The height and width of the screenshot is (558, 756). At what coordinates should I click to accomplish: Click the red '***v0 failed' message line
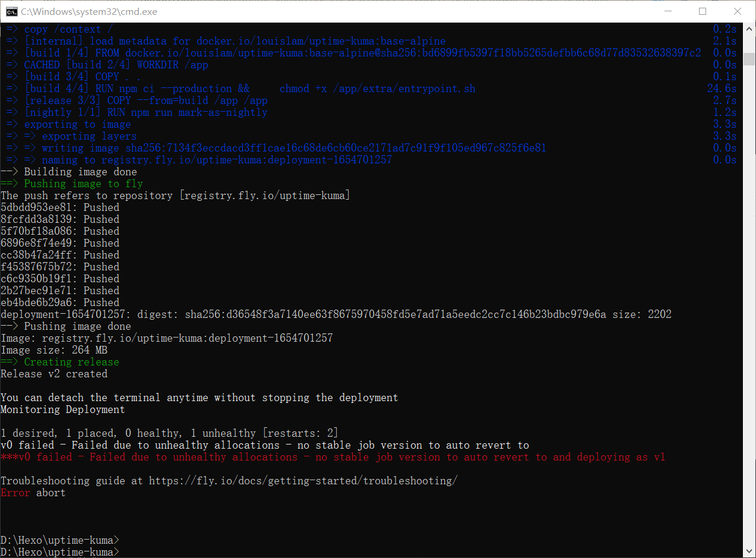pyautogui.click(x=333, y=457)
